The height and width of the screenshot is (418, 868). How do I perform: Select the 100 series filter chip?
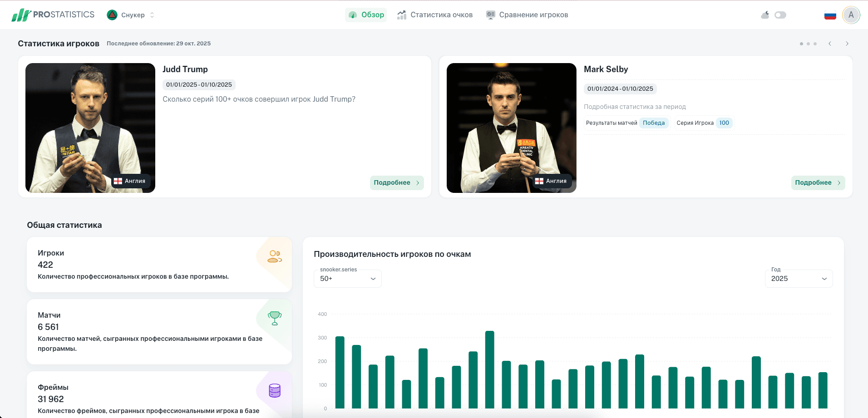724,123
